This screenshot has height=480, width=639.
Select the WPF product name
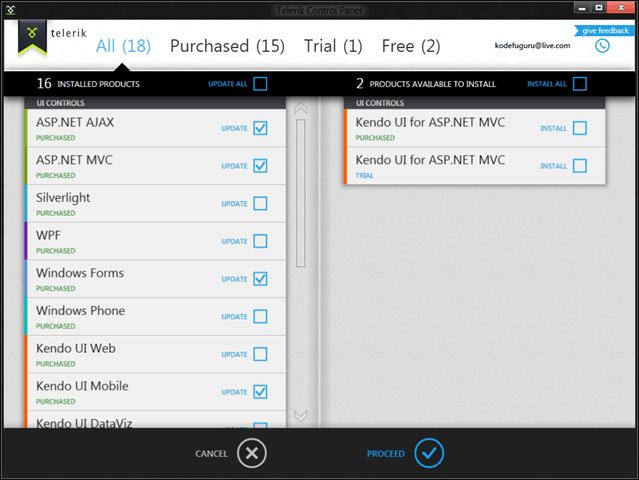click(48, 235)
